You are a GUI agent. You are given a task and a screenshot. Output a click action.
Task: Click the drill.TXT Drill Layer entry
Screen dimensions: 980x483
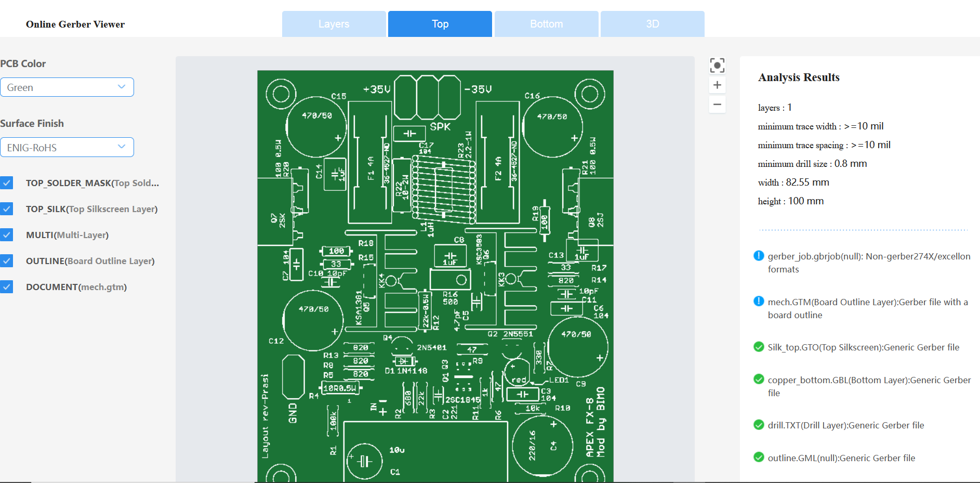pyautogui.click(x=846, y=425)
